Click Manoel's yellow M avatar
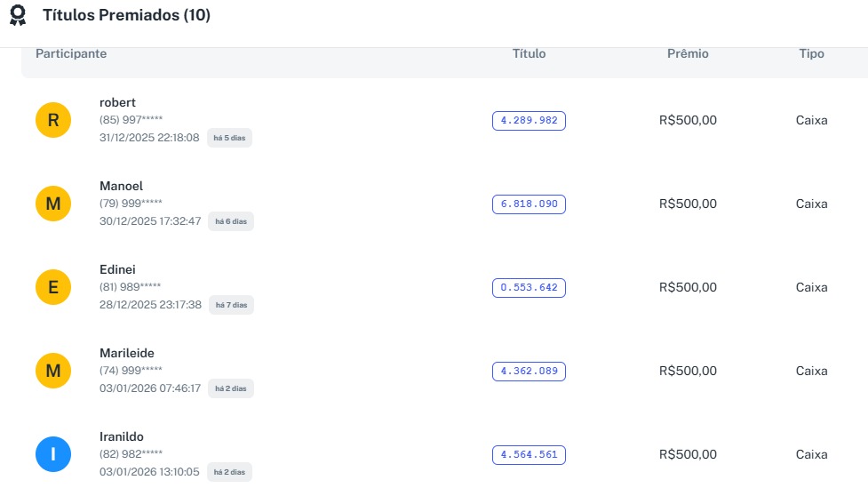 (53, 204)
